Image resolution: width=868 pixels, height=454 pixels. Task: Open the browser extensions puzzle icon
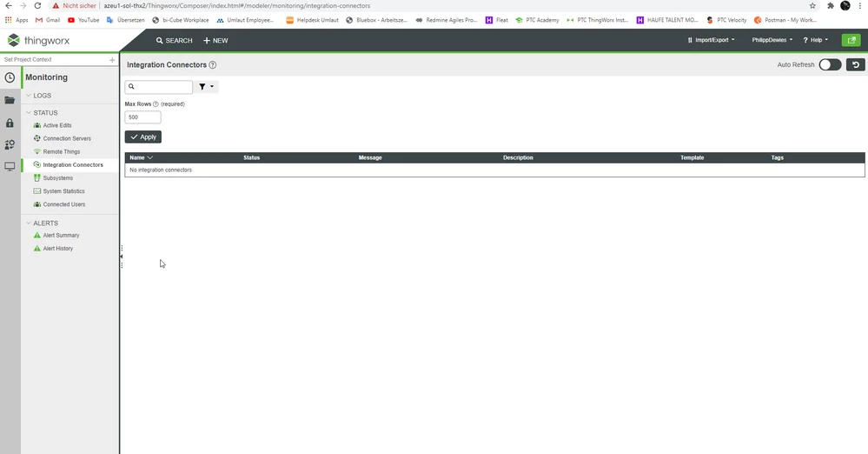[x=831, y=5]
